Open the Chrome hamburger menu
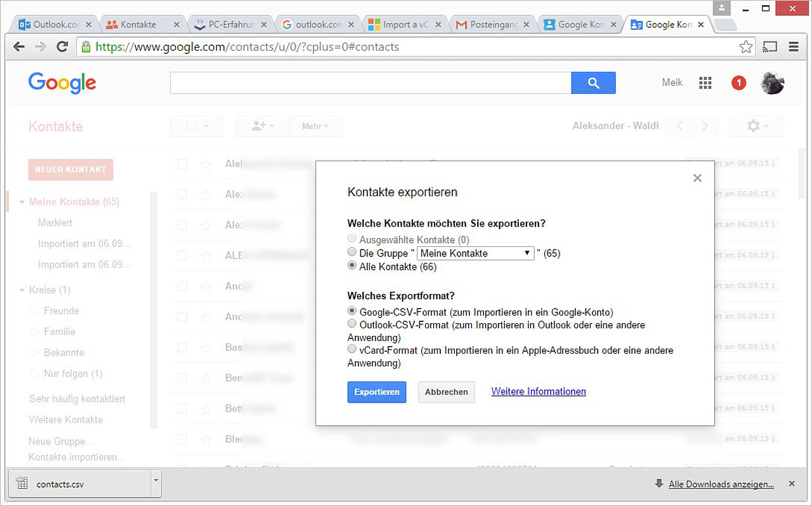Viewport: 812px width, 506px height. (794, 46)
